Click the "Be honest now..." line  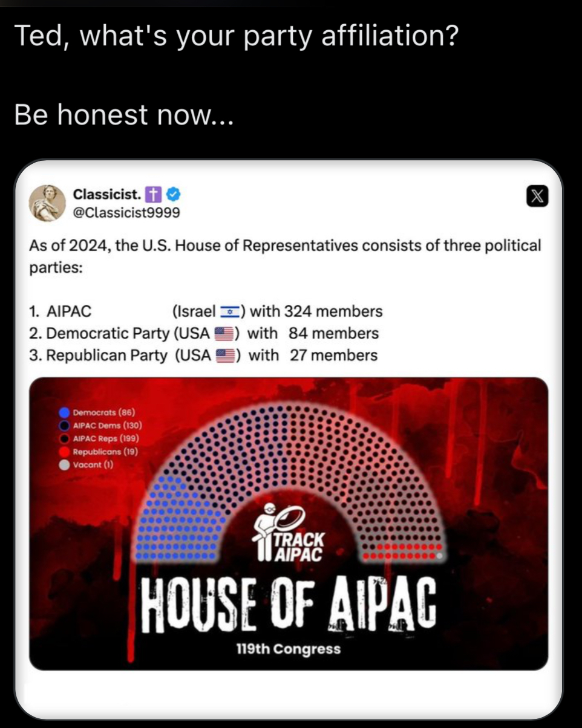123,114
